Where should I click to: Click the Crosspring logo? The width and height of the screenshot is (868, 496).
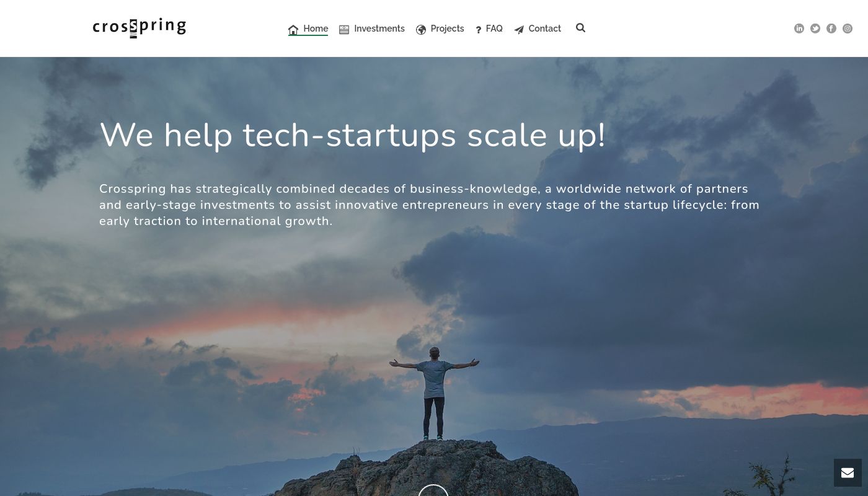(139, 29)
